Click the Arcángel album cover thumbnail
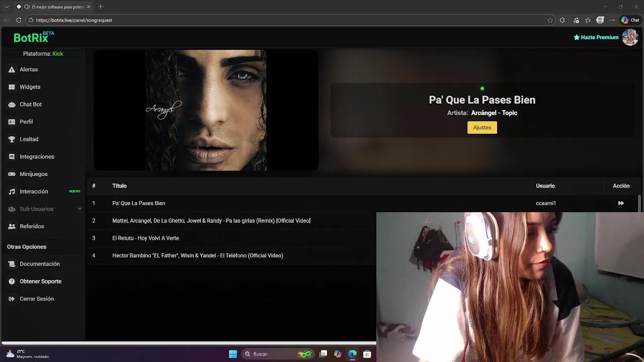 [x=206, y=110]
